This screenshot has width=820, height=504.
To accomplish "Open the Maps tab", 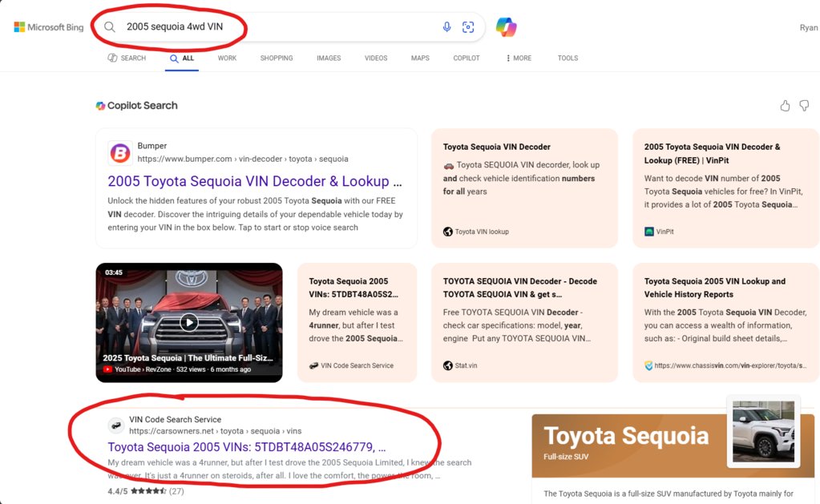I will (x=420, y=58).
